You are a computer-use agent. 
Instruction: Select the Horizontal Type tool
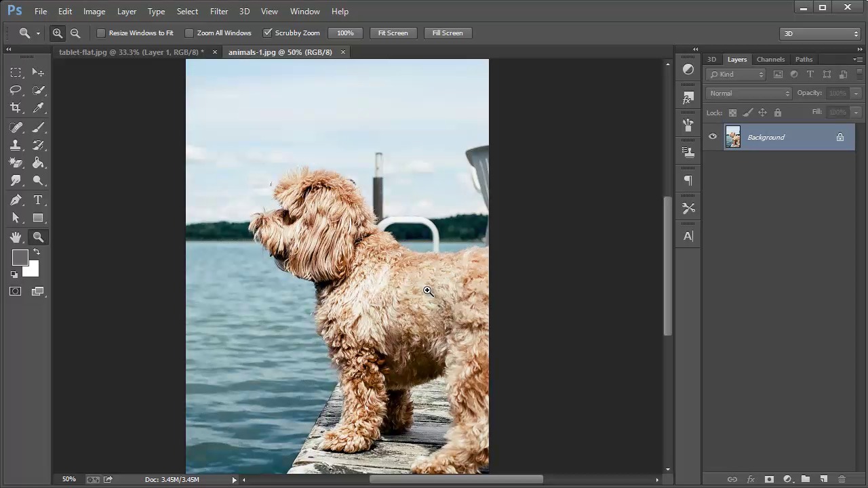point(38,200)
